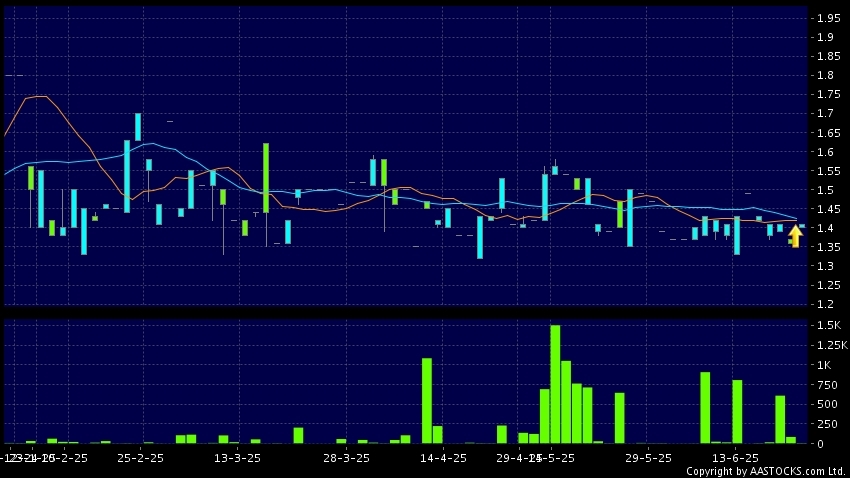Viewport: 850px width, 478px height.
Task: Select the volume bar left of the 14-4-25 label
Action: click(x=427, y=401)
